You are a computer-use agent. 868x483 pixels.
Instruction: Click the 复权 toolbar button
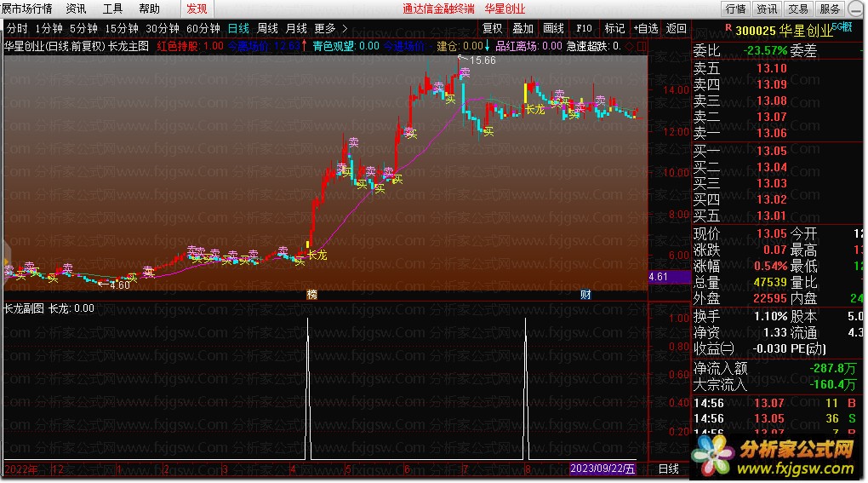coord(492,28)
